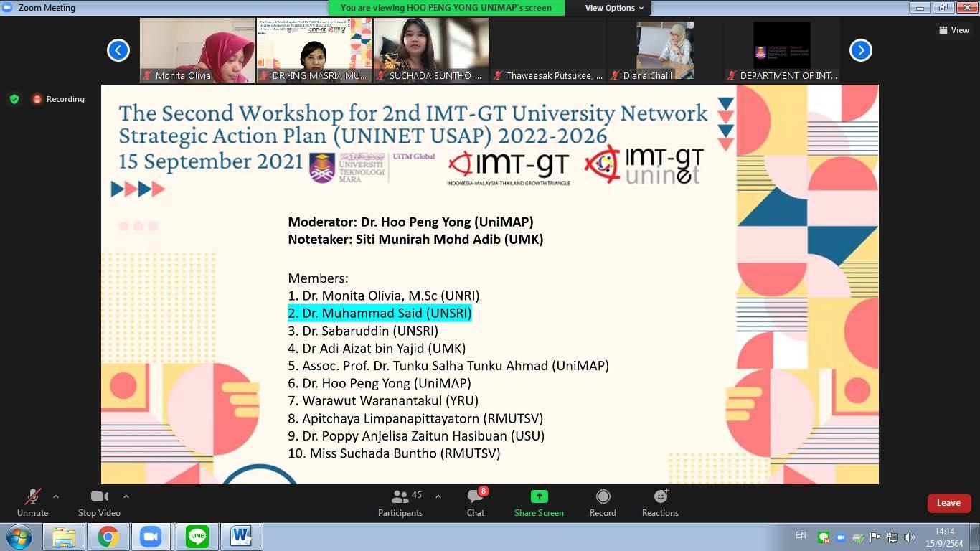Click the red Recording indicator
The height and width of the screenshot is (551, 980).
tap(58, 99)
